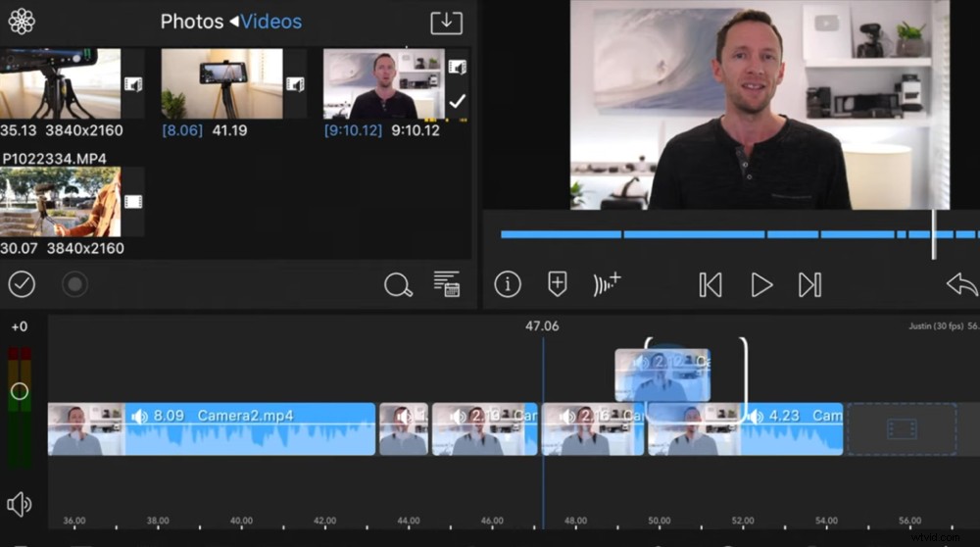
Task: Tap the +0 audio gain label
Action: pos(20,326)
